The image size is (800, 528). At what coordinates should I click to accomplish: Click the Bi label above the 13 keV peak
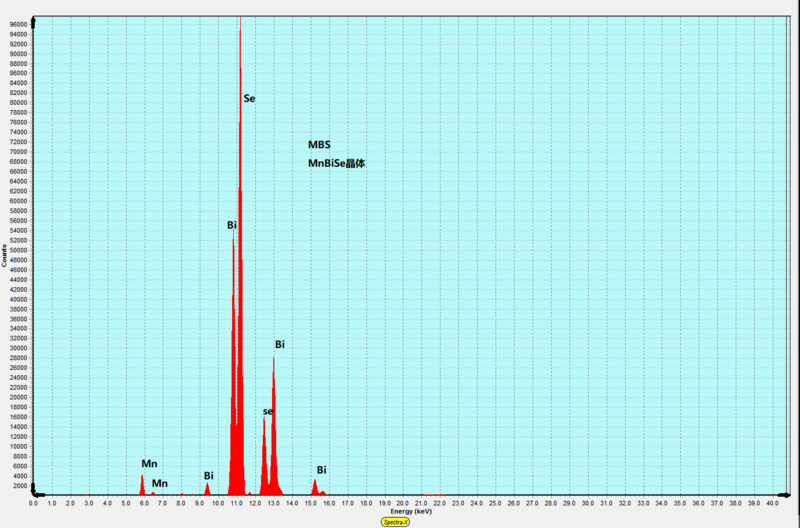(x=280, y=344)
